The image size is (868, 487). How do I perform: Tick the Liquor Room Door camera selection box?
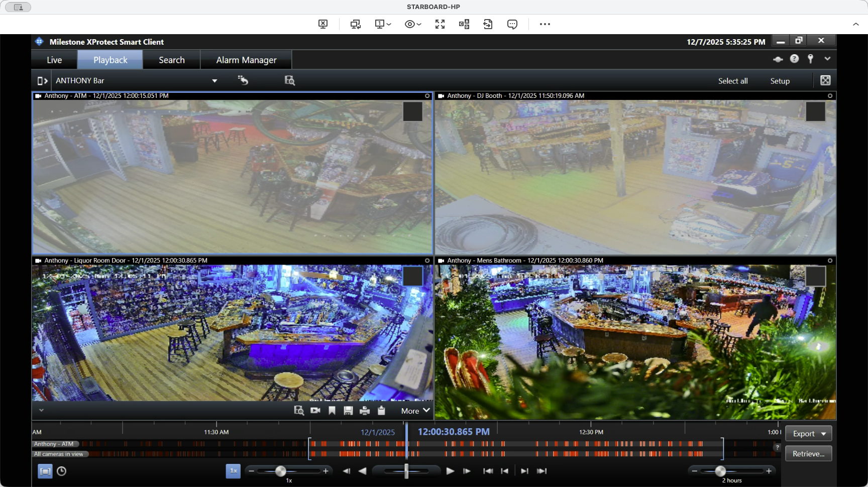click(412, 276)
